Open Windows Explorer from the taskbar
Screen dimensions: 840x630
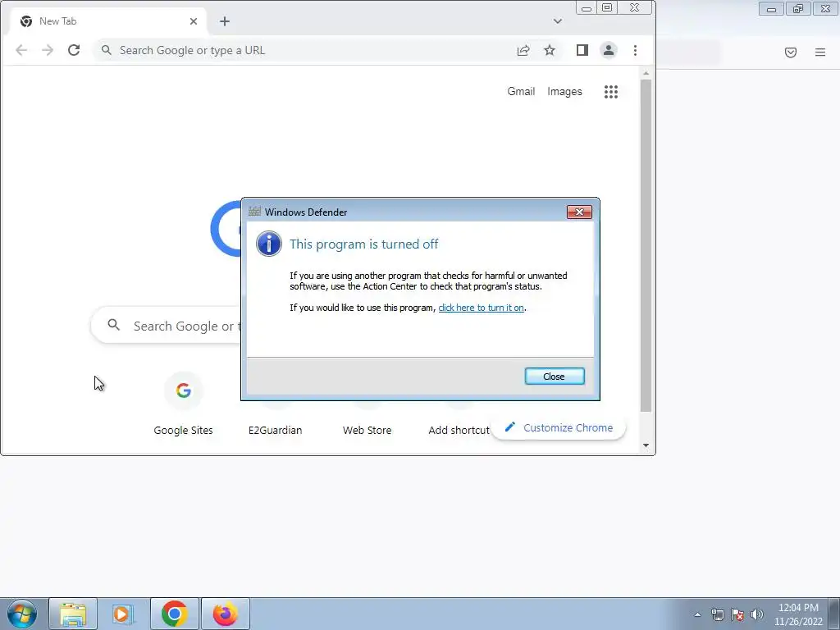(x=73, y=614)
